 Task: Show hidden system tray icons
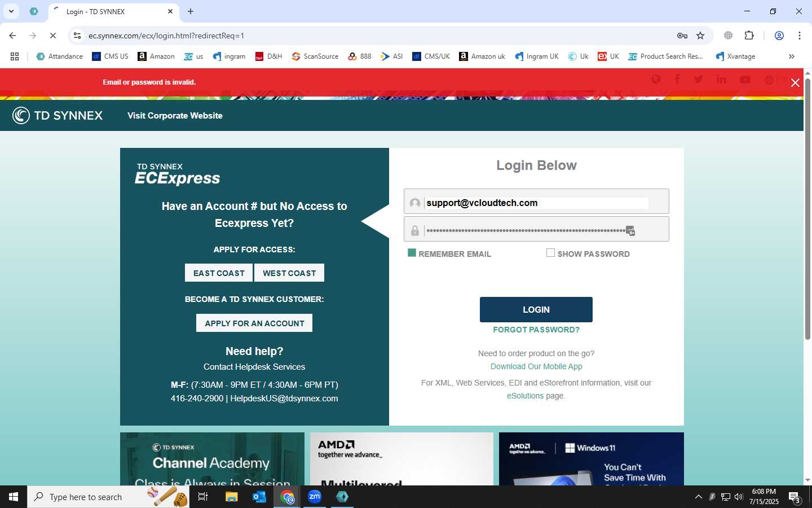(x=698, y=497)
